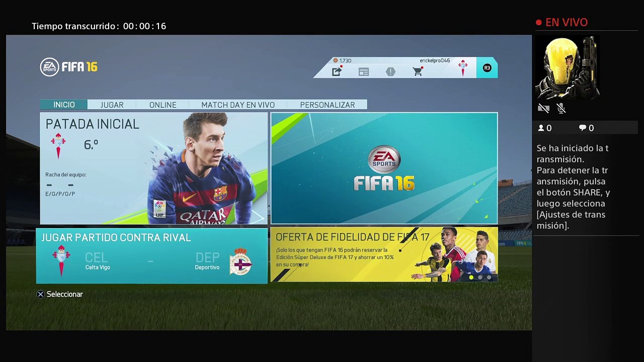644x362 pixels.
Task: Click the comments speech bubble icon
Action: 583,128
